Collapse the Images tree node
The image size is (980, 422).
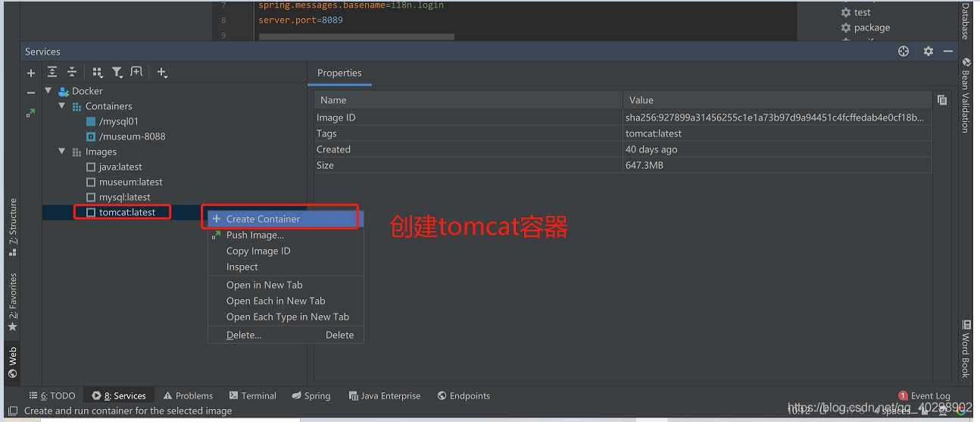[62, 152]
